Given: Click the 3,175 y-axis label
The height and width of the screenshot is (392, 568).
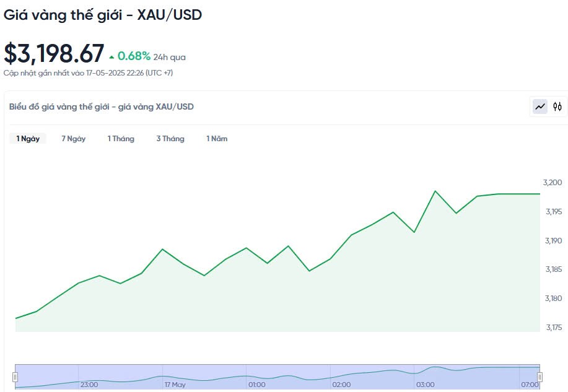Looking at the screenshot, I should [x=553, y=328].
